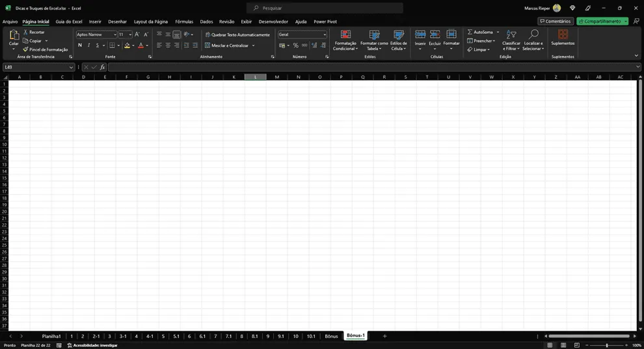Decrease font size with the smaller A icon
This screenshot has height=349, width=644.
point(146,35)
